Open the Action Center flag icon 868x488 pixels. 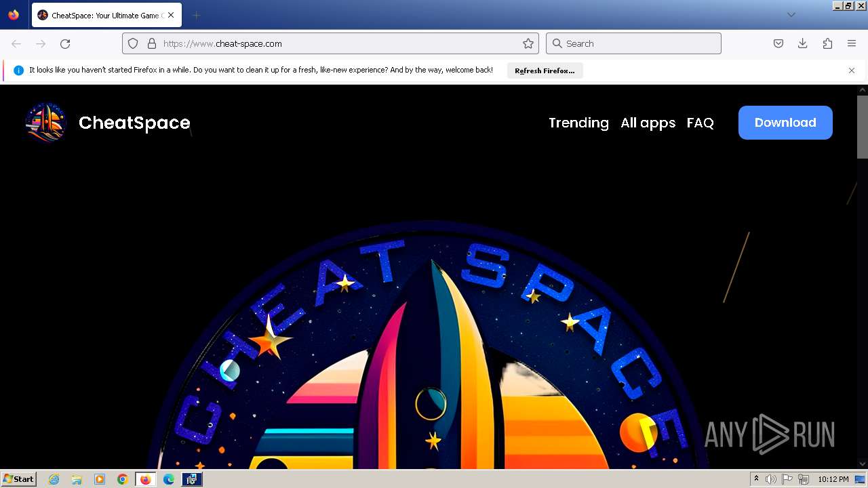[787, 479]
